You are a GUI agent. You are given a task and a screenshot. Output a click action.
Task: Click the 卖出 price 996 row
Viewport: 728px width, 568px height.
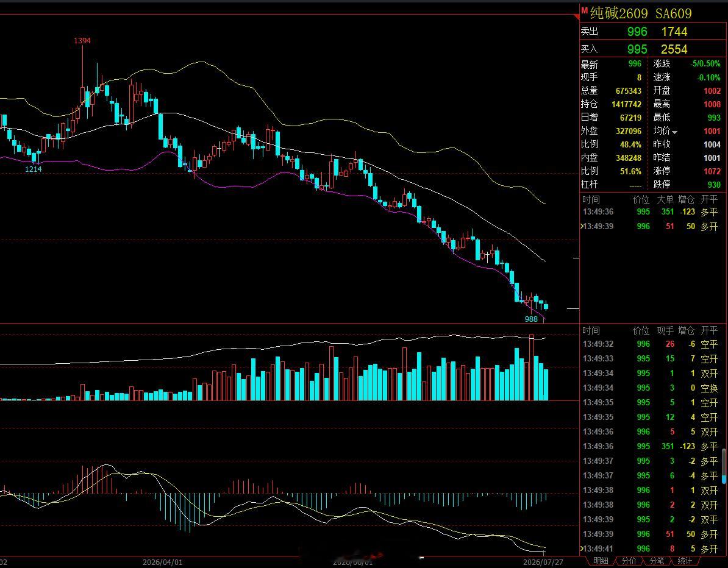654,32
